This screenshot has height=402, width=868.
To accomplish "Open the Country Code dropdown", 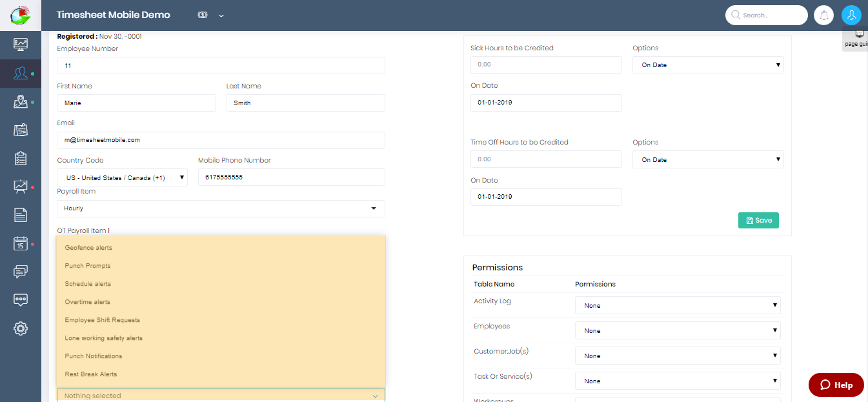I will (122, 177).
